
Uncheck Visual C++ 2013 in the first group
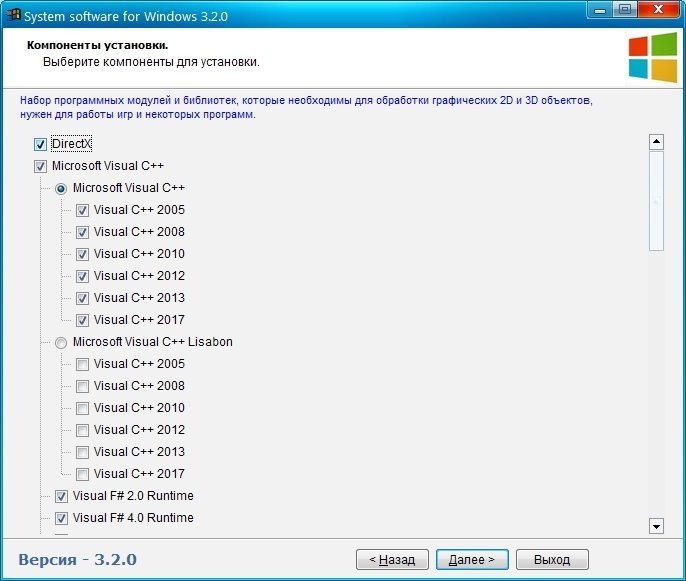pos(82,298)
